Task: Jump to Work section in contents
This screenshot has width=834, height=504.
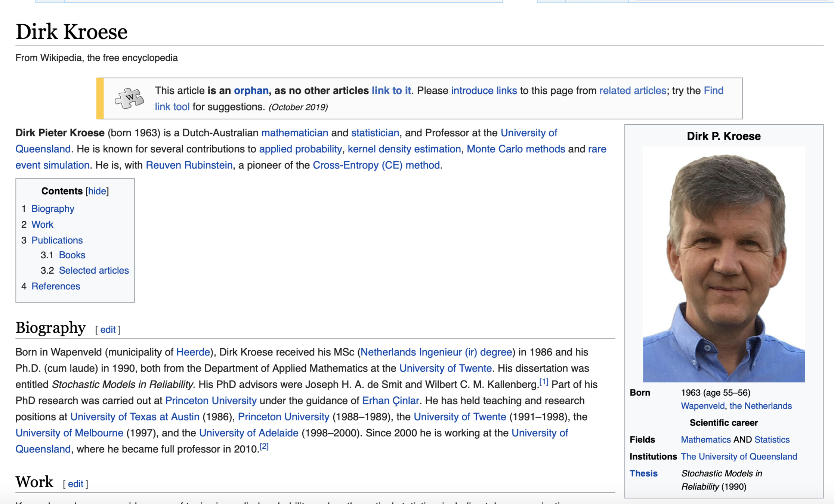Action: pos(42,224)
